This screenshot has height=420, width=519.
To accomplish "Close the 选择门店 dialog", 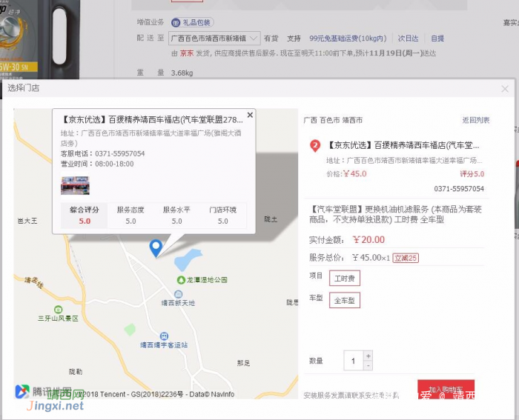I will pos(505,89).
